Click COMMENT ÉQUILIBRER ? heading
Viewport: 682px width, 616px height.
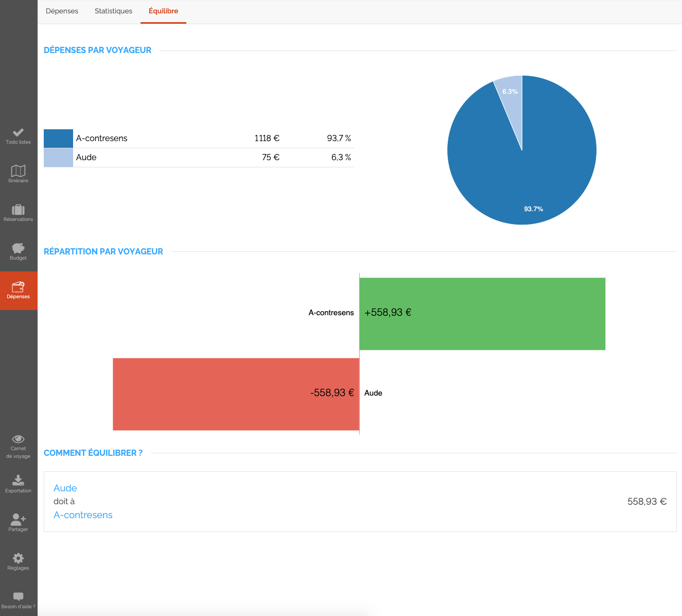pyautogui.click(x=93, y=453)
